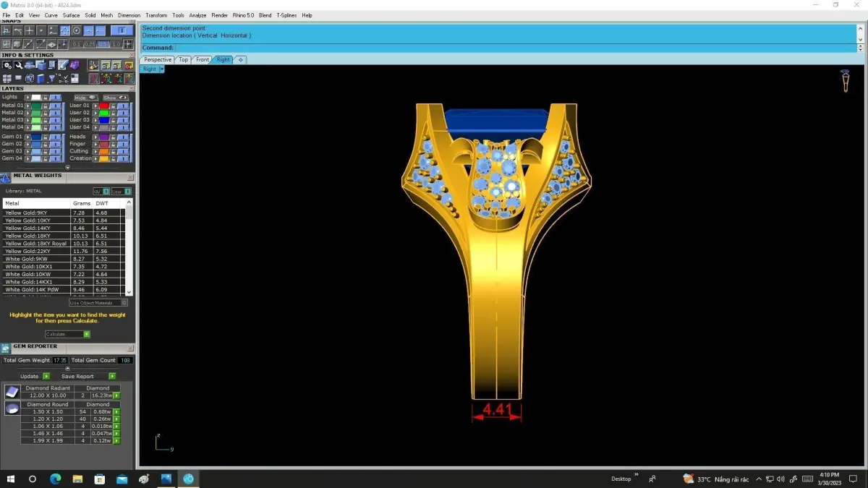The height and width of the screenshot is (488, 868).
Task: Click the Diamond Radiant gem thumbnail
Action: click(12, 392)
